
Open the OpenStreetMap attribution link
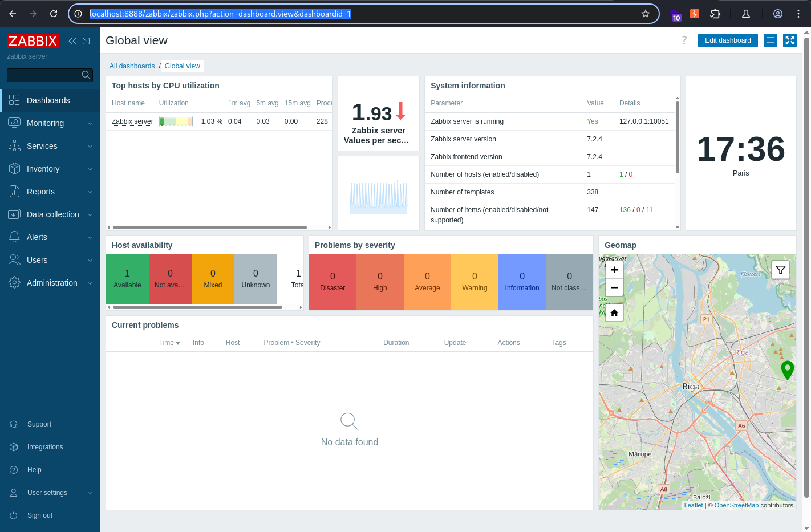(x=736, y=505)
